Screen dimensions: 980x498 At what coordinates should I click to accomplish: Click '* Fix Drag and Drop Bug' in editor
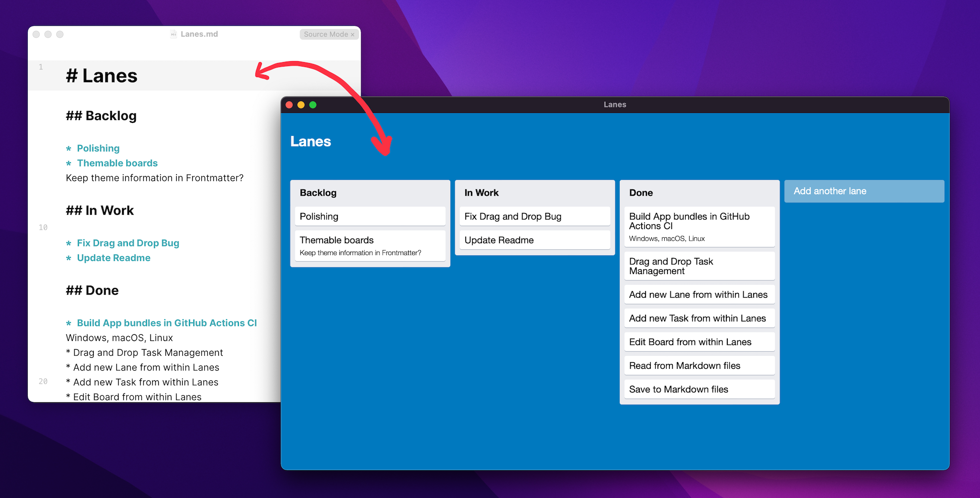tap(122, 243)
